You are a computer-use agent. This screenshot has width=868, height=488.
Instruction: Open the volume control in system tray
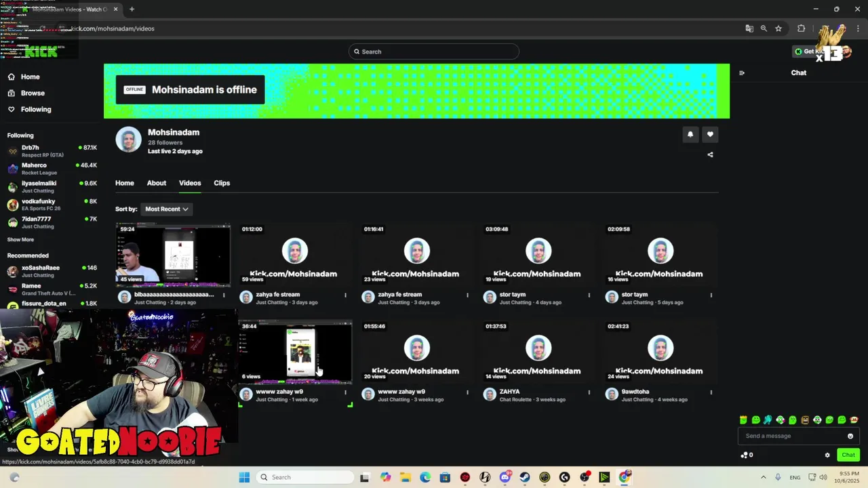[x=823, y=477]
